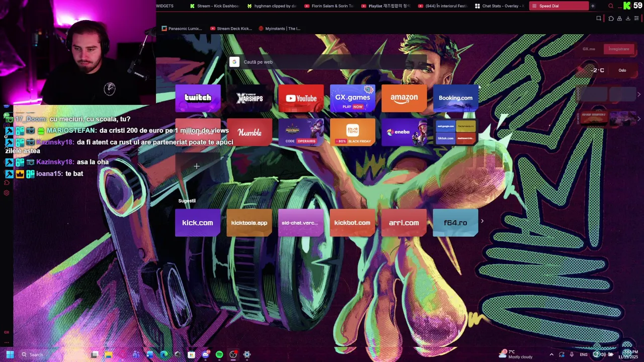Open the downloads icon in toolbar
Image resolution: width=644 pixels, height=362 pixels.
tap(628, 19)
